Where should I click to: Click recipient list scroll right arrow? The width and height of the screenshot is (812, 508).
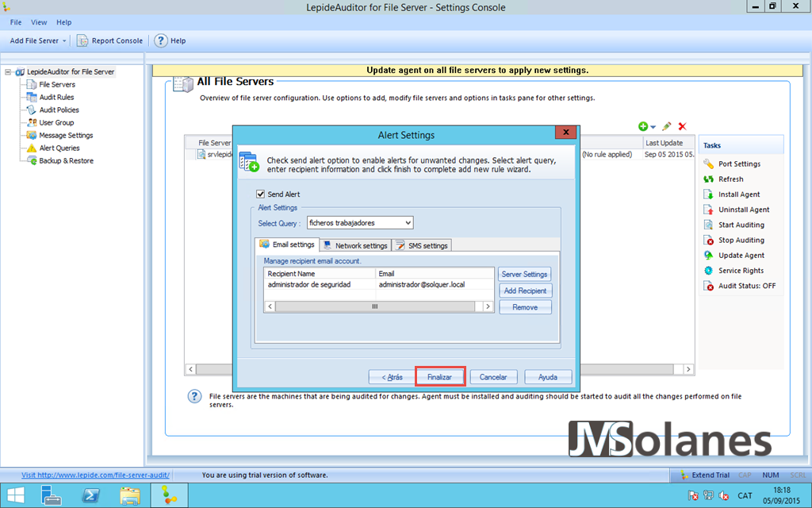(x=488, y=306)
